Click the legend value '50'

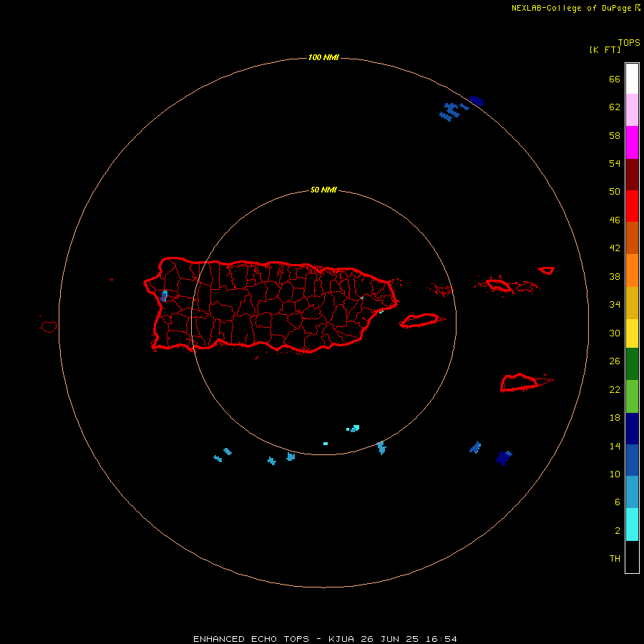pos(615,191)
